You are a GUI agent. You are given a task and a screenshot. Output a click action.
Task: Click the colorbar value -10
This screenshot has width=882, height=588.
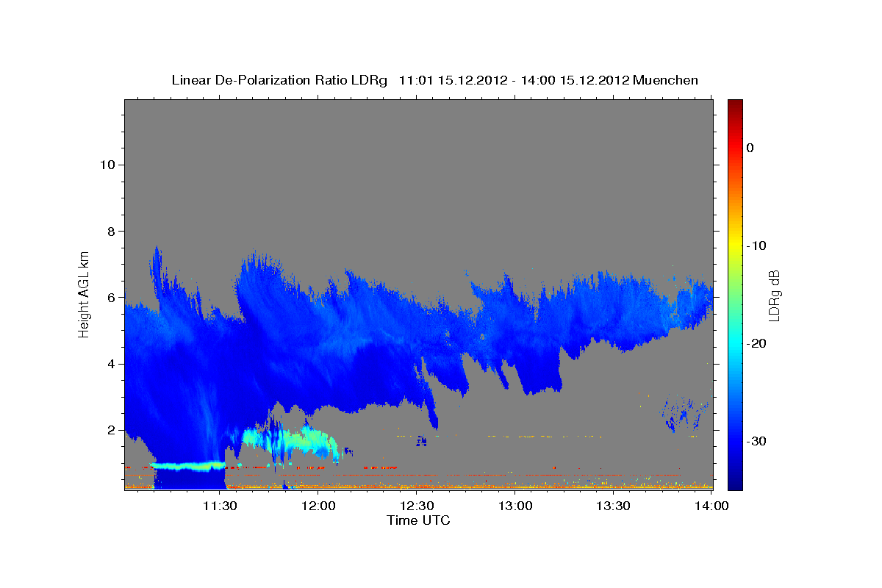[x=756, y=245]
